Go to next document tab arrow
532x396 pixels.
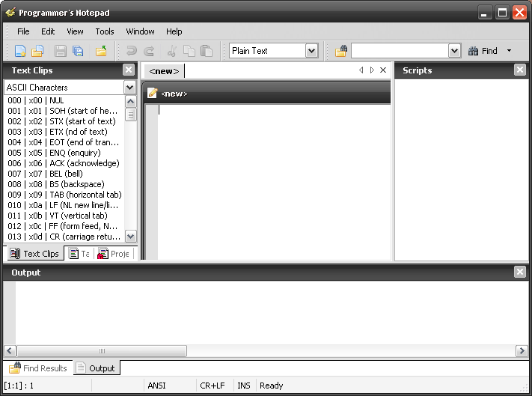click(372, 70)
